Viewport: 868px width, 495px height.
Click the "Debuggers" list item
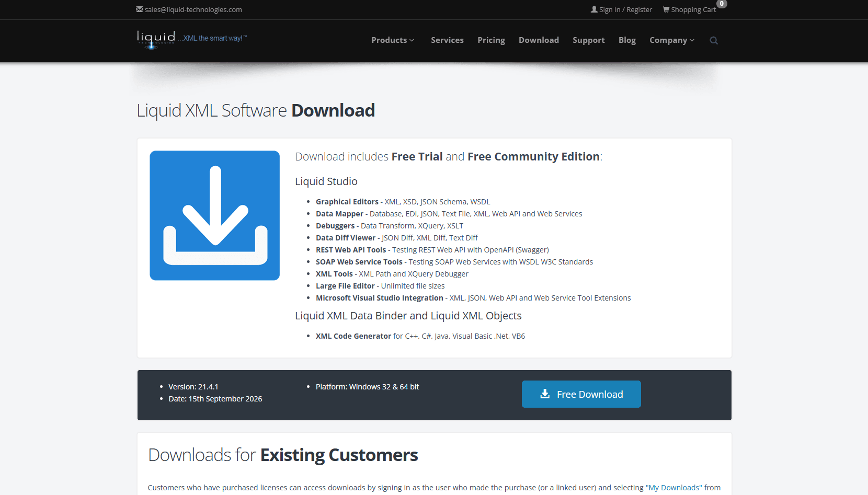coord(390,226)
